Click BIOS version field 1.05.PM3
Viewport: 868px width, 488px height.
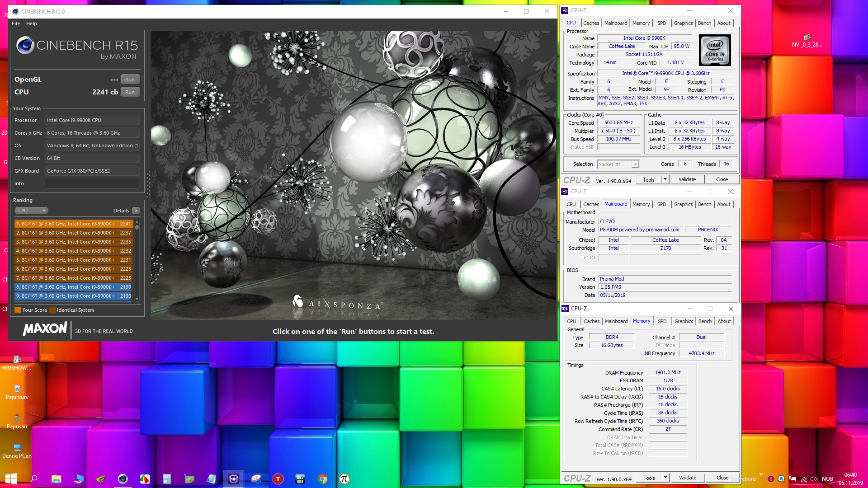point(665,287)
